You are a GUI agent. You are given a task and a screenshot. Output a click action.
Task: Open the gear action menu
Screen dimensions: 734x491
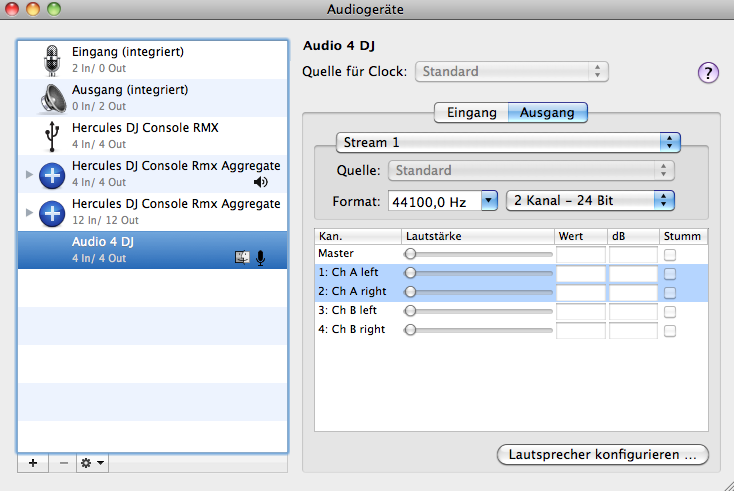(93, 463)
